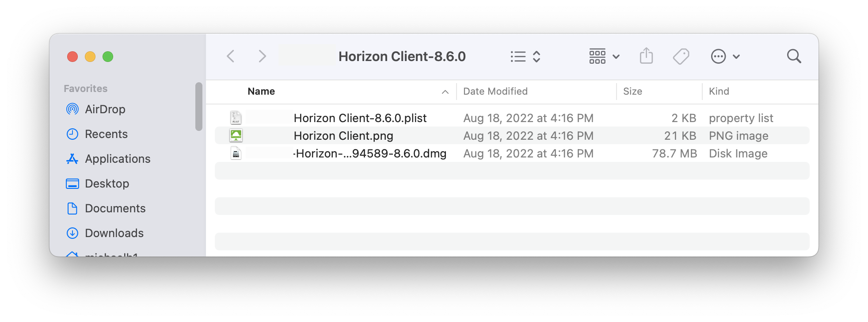Viewport: 868px width, 322px height.
Task: Open the group-by dropdown
Action: coord(604,57)
